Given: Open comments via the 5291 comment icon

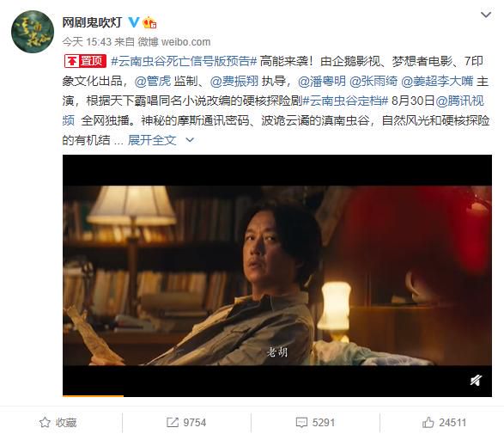Looking at the screenshot, I should pos(301,423).
